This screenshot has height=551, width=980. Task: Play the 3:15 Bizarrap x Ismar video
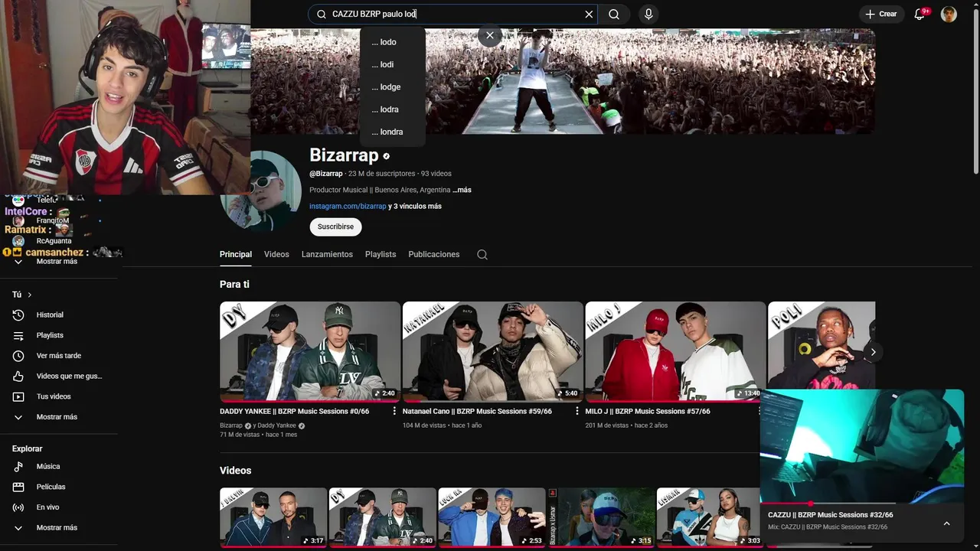point(601,517)
